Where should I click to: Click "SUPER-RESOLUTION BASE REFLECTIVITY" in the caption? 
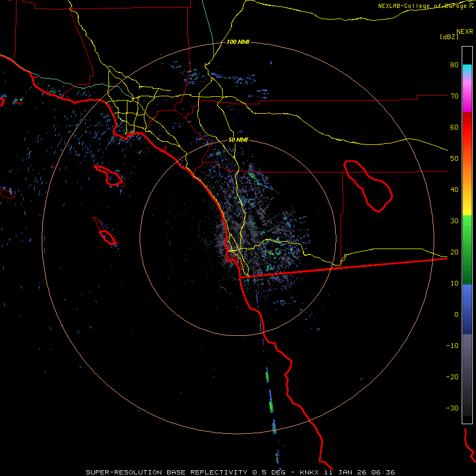tap(167, 472)
